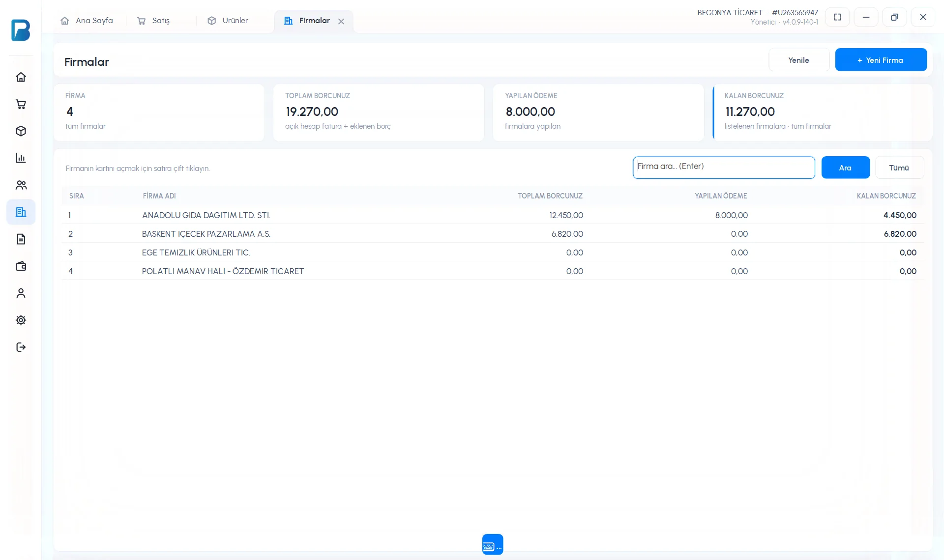Focus the Firma ara search field
The height and width of the screenshot is (560, 944).
pos(724,168)
